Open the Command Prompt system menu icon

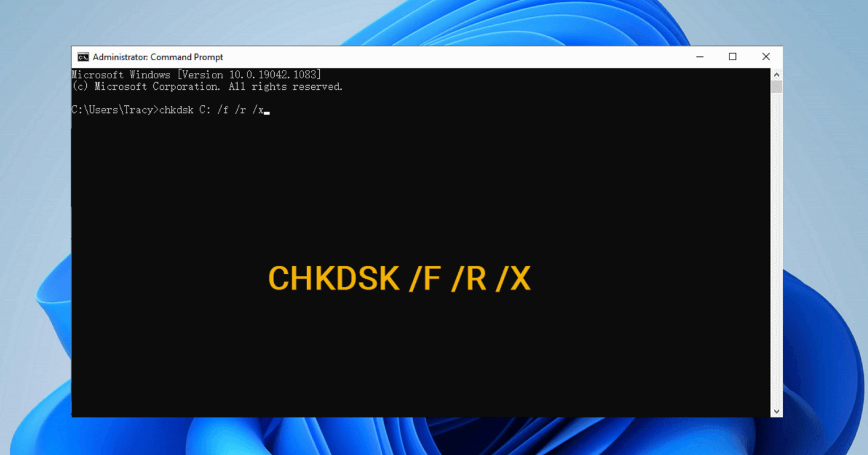click(83, 57)
